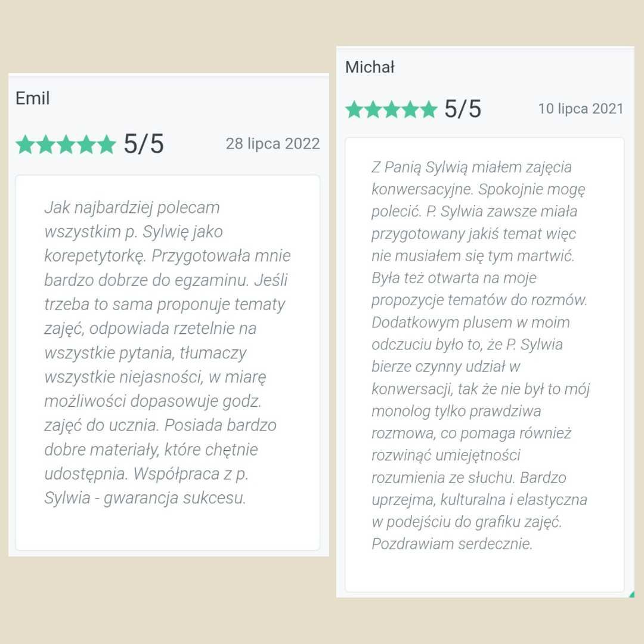Click Michał's review text starting 'Z Panią Sylwią'
Viewport: 644px width, 644px height.
pos(481,355)
